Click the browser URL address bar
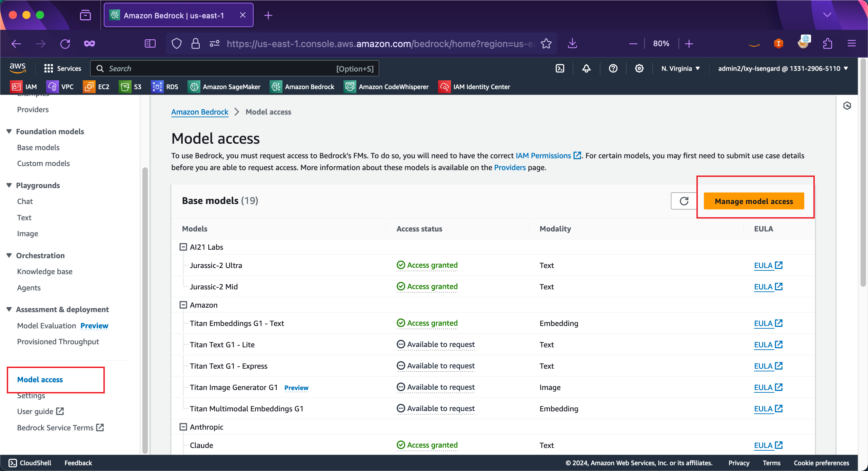Image resolution: width=868 pixels, height=471 pixels. click(381, 44)
